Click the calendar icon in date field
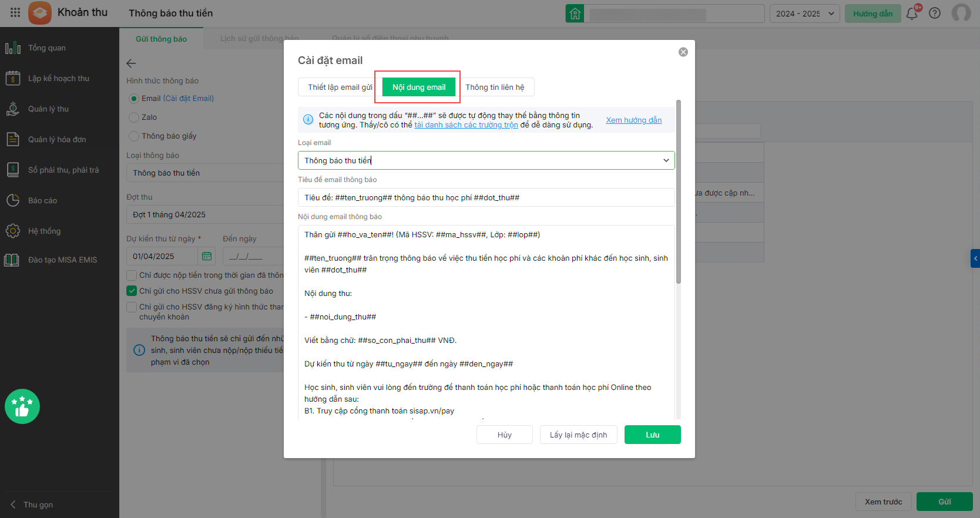The image size is (980, 518). click(x=207, y=256)
